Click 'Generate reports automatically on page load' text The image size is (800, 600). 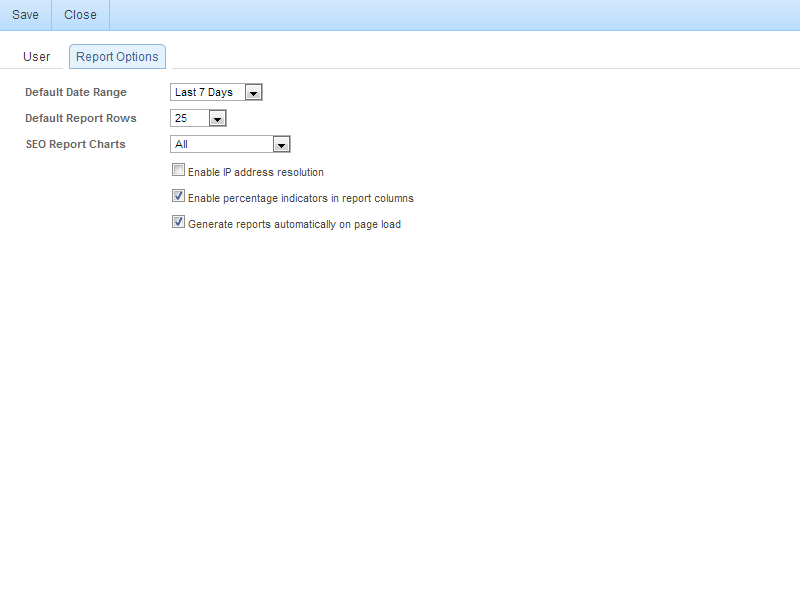point(294,224)
